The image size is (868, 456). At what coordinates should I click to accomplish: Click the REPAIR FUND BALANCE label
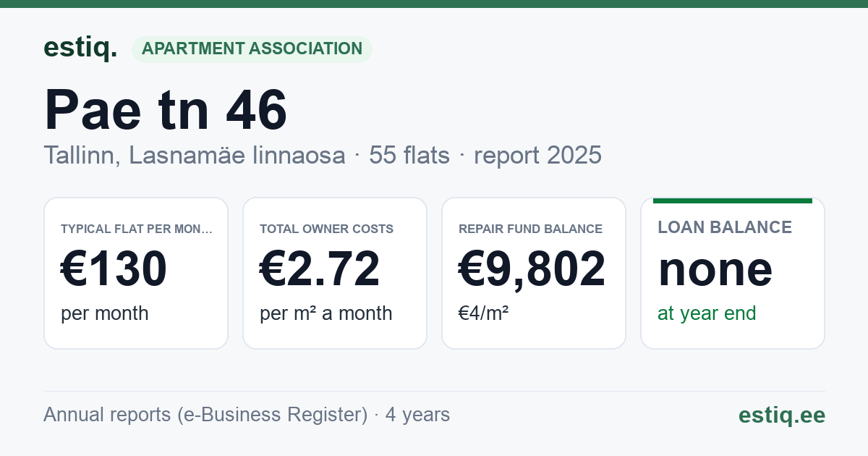click(x=530, y=229)
